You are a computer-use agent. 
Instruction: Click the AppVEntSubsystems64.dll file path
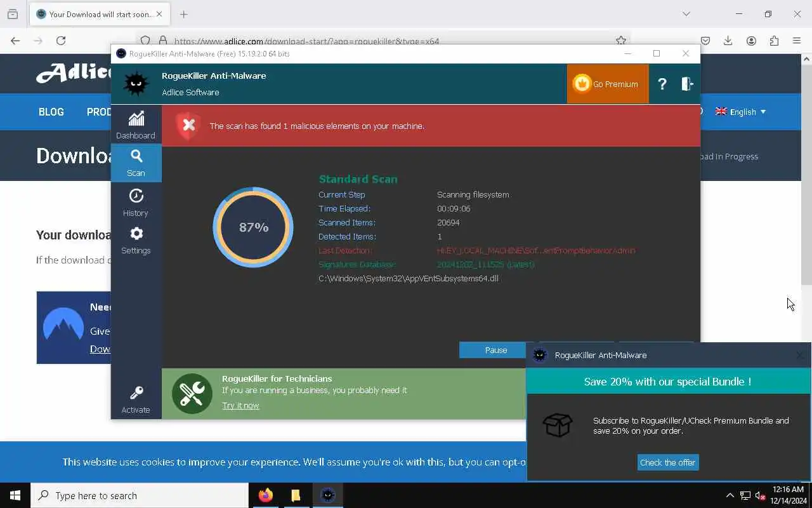click(x=409, y=278)
